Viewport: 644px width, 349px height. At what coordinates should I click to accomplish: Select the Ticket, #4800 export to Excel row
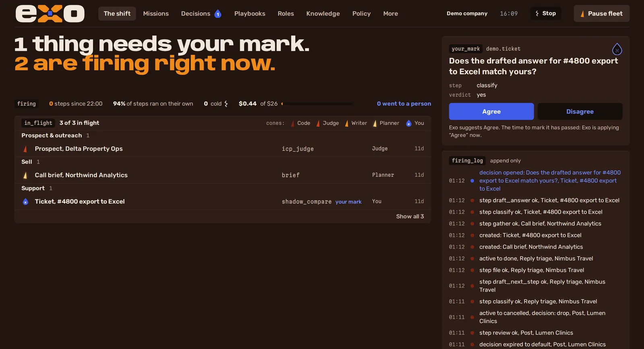223,202
